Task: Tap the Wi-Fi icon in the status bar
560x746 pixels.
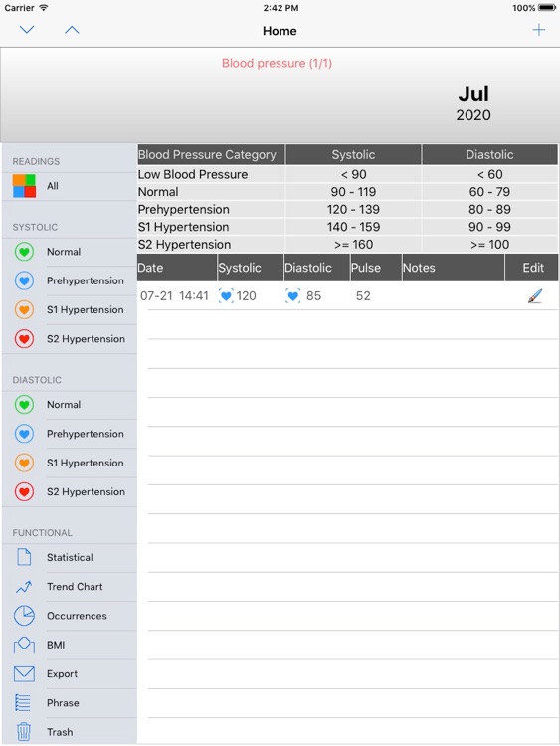Action: (44, 8)
